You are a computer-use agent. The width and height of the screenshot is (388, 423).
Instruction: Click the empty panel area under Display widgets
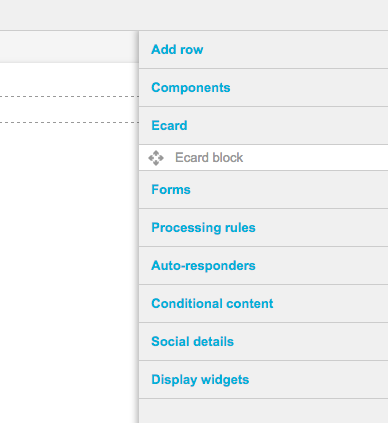point(264,411)
